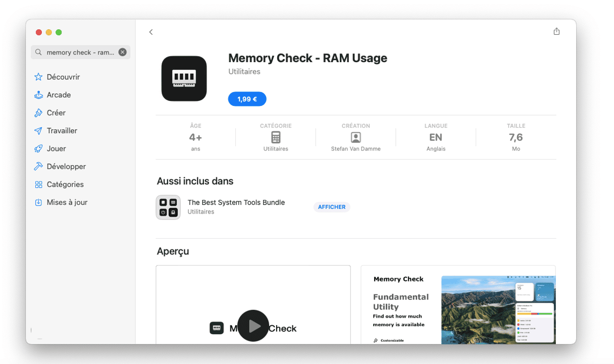
Task: Click the Développer hammer icon
Action: pyautogui.click(x=38, y=167)
